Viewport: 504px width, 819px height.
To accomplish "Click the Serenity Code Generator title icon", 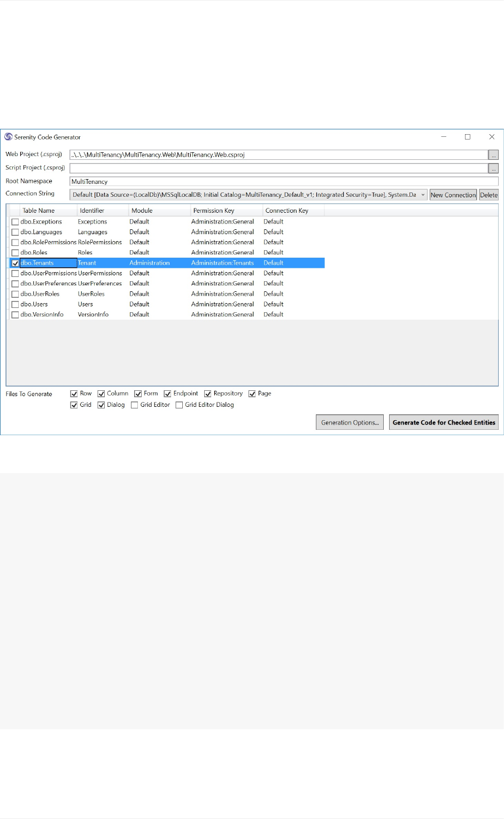I will 8,137.
